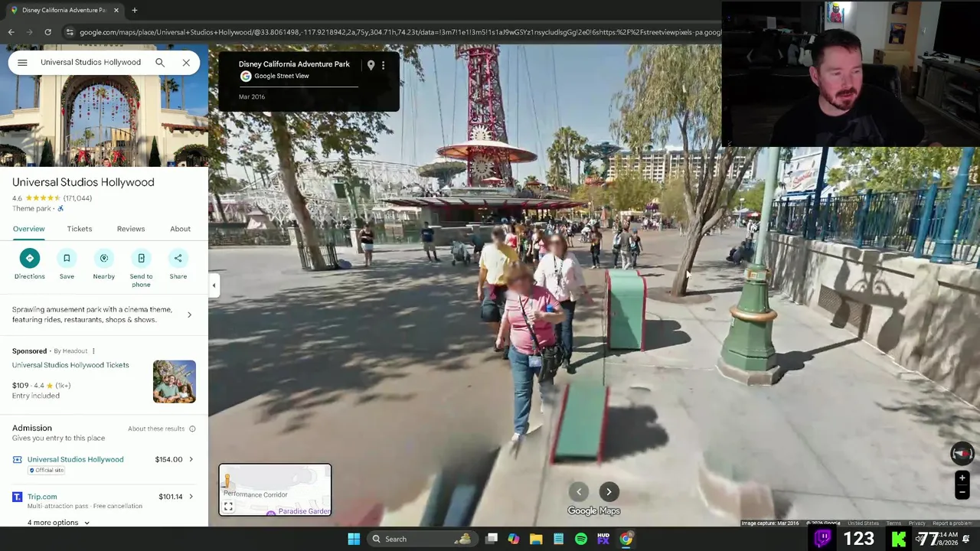Go to the previous Street View image
980x551 pixels.
pos(579,492)
